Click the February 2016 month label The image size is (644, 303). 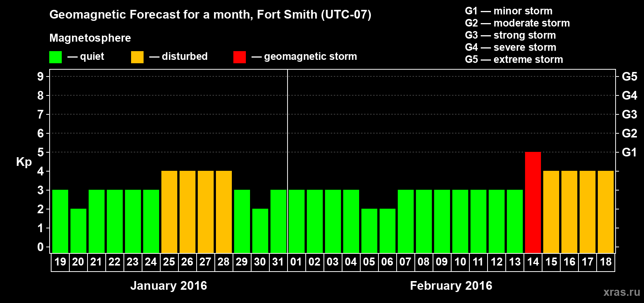pos(451,286)
